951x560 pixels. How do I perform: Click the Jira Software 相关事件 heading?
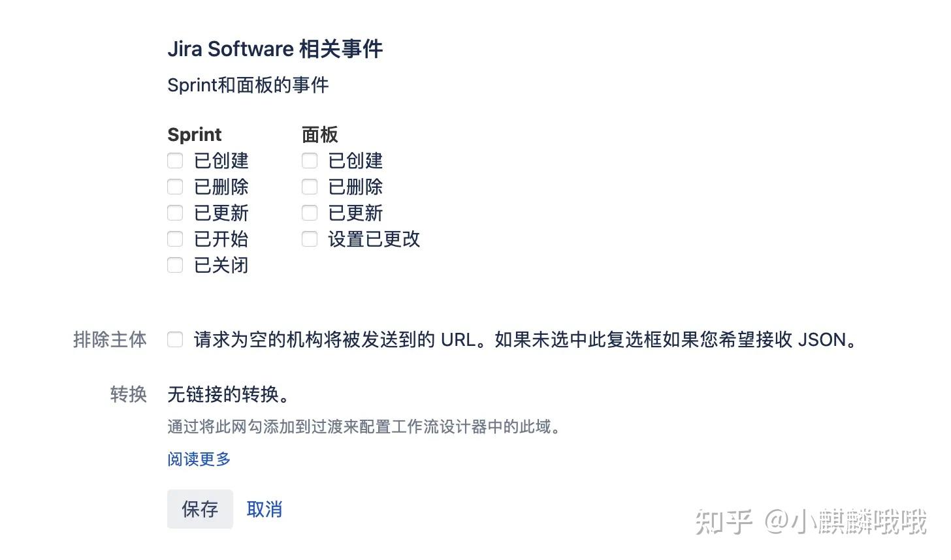(x=275, y=48)
